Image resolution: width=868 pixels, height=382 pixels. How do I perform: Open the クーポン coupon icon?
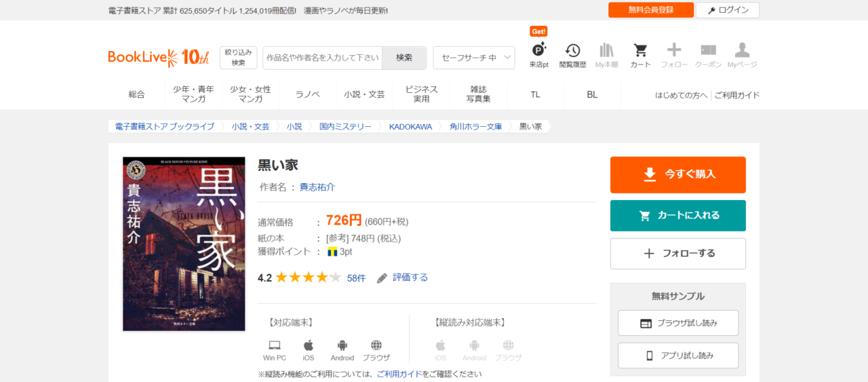click(x=708, y=52)
